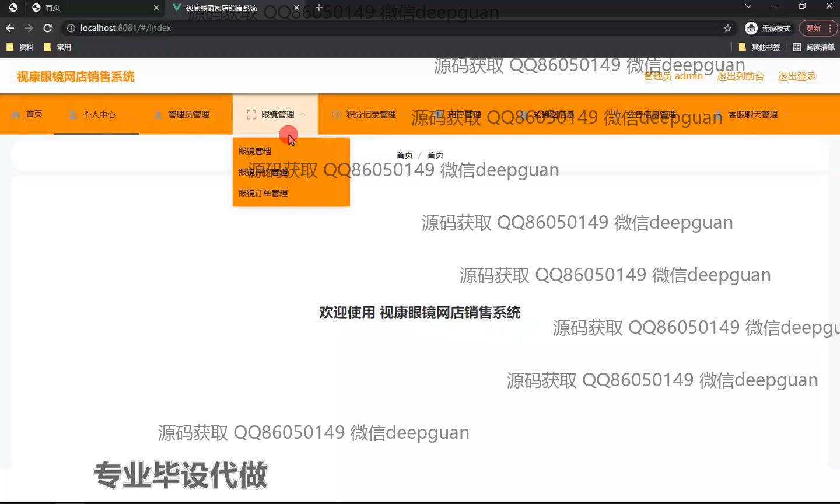Reload the page with refresh icon
Viewport: 840px width, 504px height.
48,28
